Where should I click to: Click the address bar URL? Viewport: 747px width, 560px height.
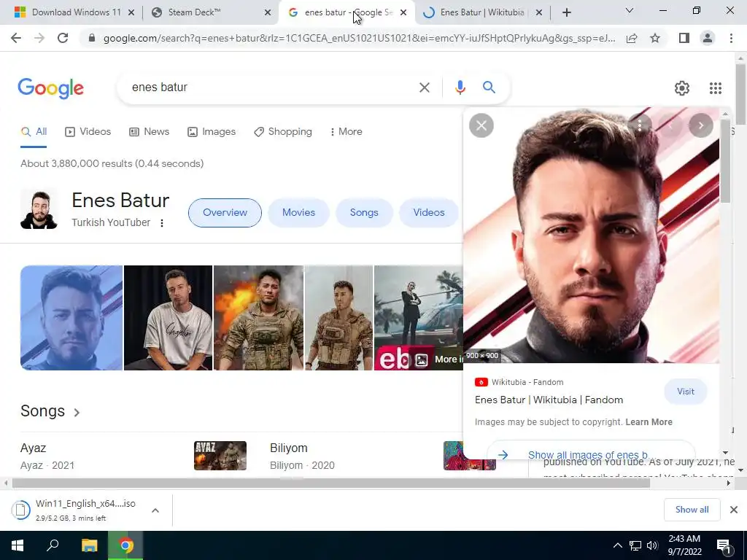[x=359, y=38]
